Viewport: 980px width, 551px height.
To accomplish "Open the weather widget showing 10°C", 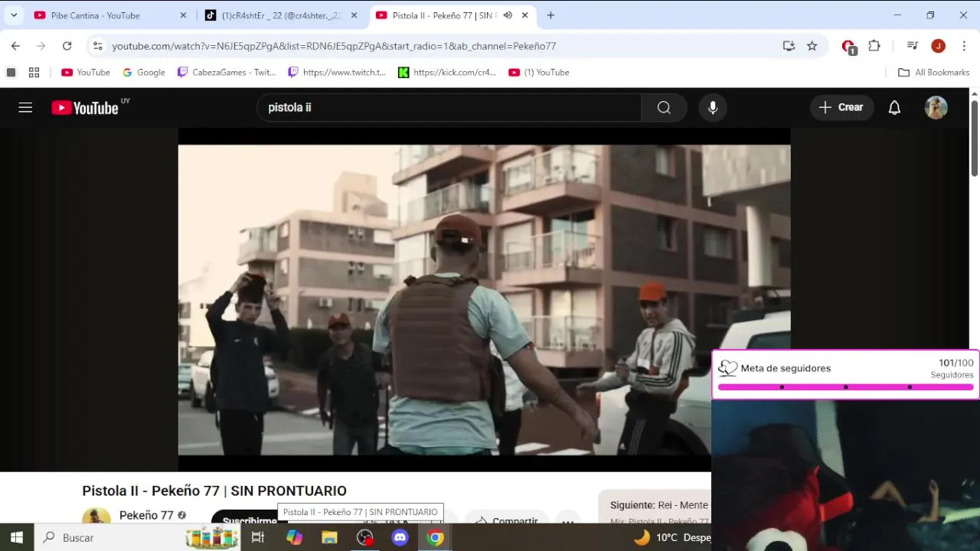I will 672,537.
